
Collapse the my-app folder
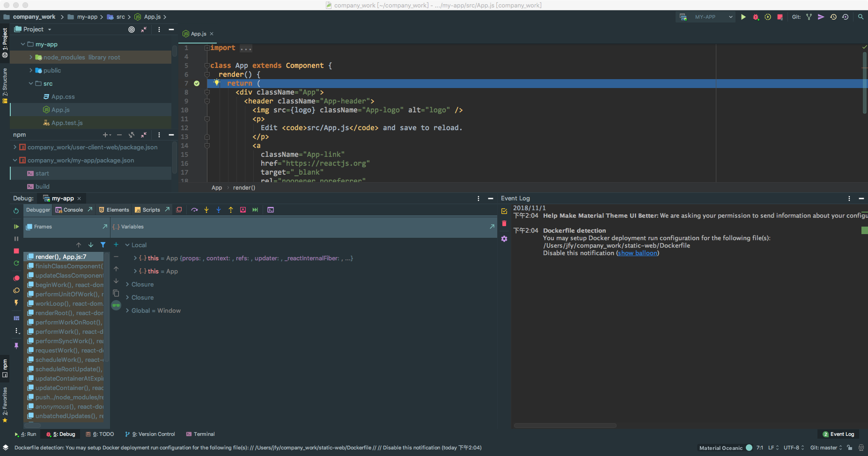(23, 44)
